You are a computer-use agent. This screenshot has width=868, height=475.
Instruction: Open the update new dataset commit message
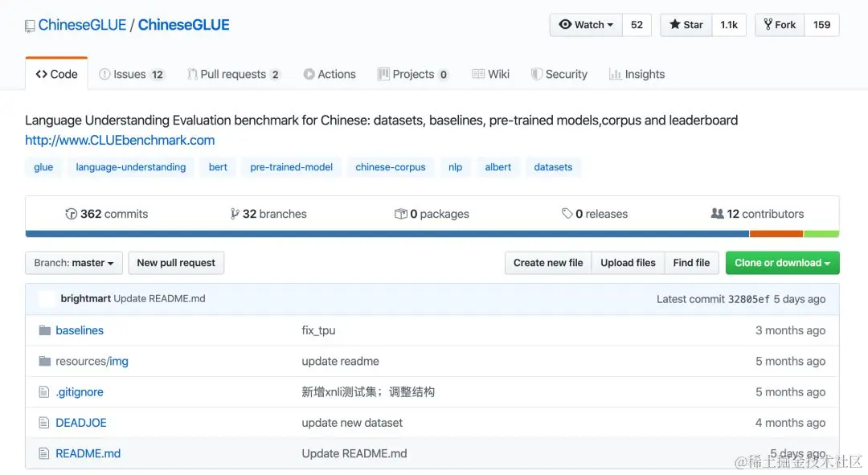tap(352, 423)
